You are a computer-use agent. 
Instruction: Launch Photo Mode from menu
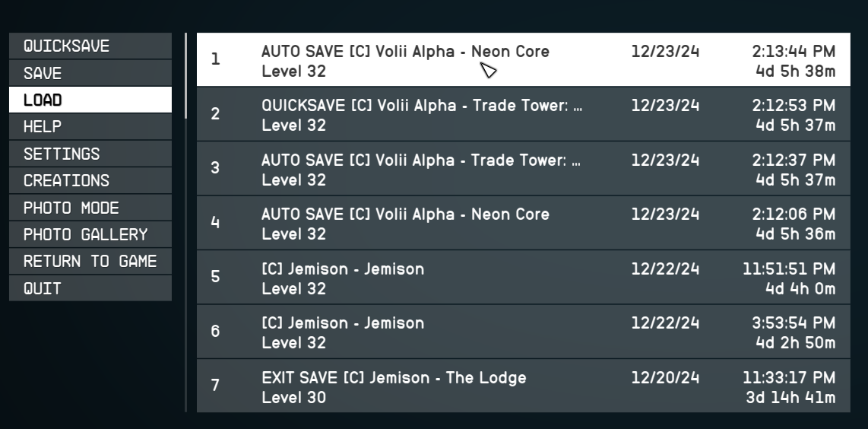pyautogui.click(x=90, y=208)
